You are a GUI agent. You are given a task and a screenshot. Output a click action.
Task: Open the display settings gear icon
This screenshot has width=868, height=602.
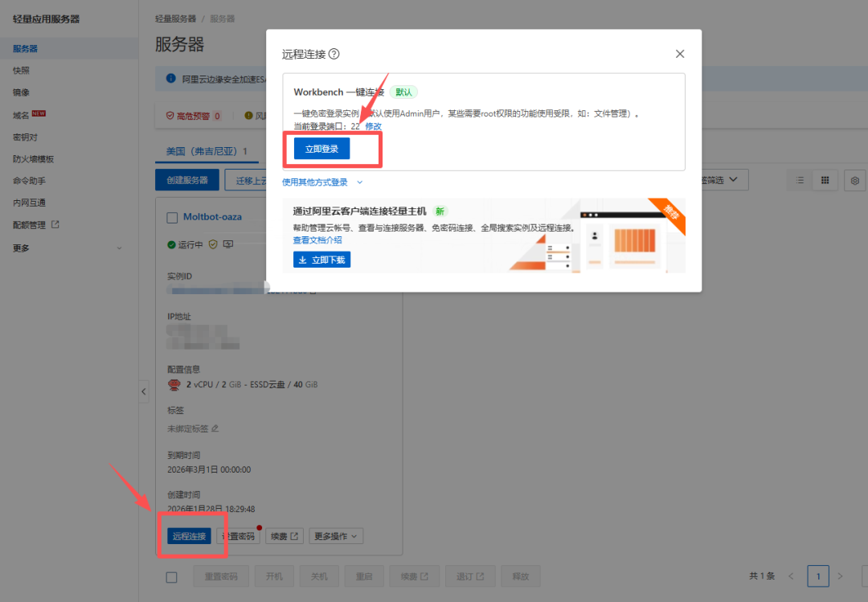click(x=854, y=181)
